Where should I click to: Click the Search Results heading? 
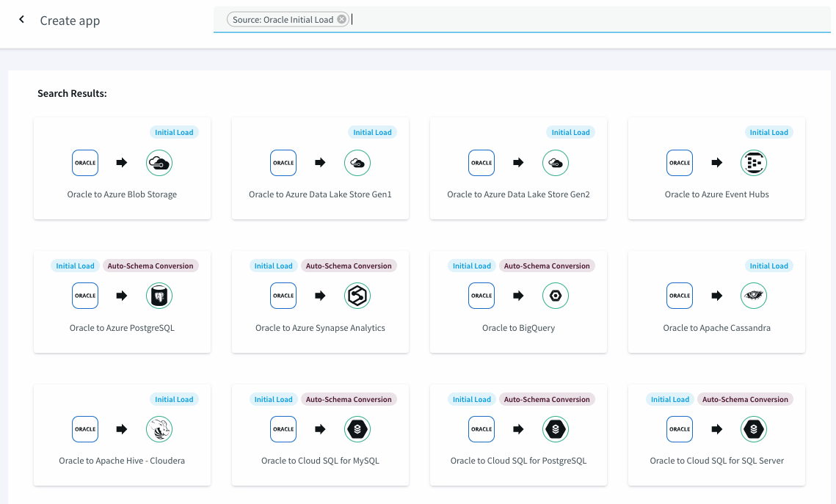coord(72,93)
